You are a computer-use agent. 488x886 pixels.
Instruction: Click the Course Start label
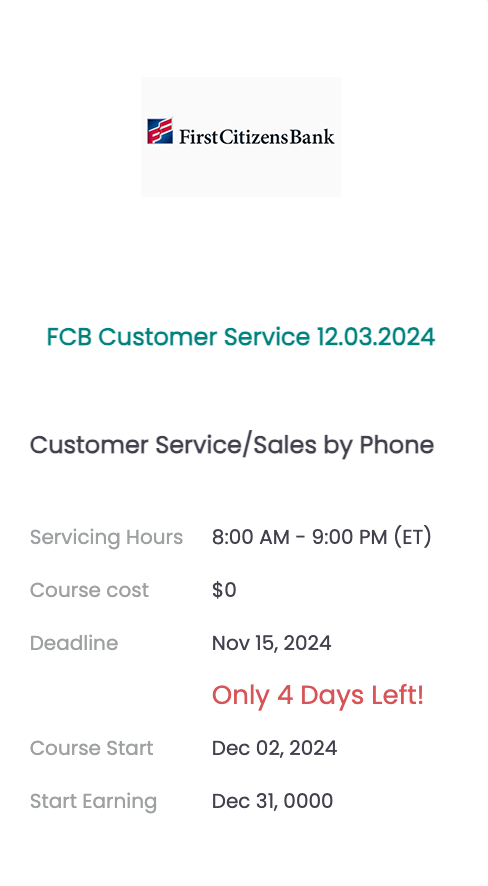pyautogui.click(x=92, y=748)
